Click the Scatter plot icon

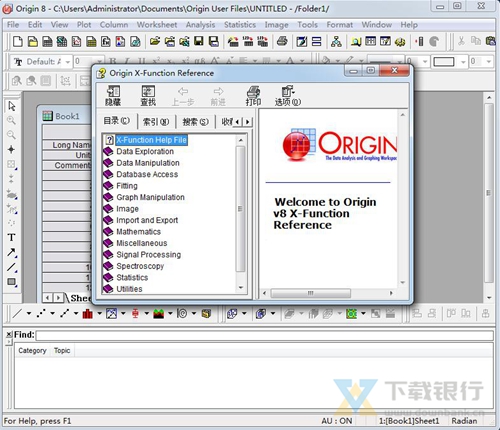point(41,313)
